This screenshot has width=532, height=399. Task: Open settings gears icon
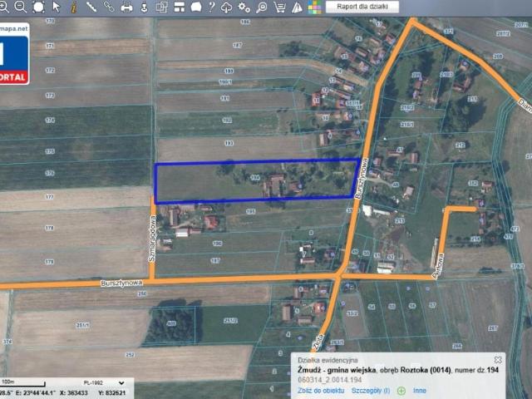[244, 7]
